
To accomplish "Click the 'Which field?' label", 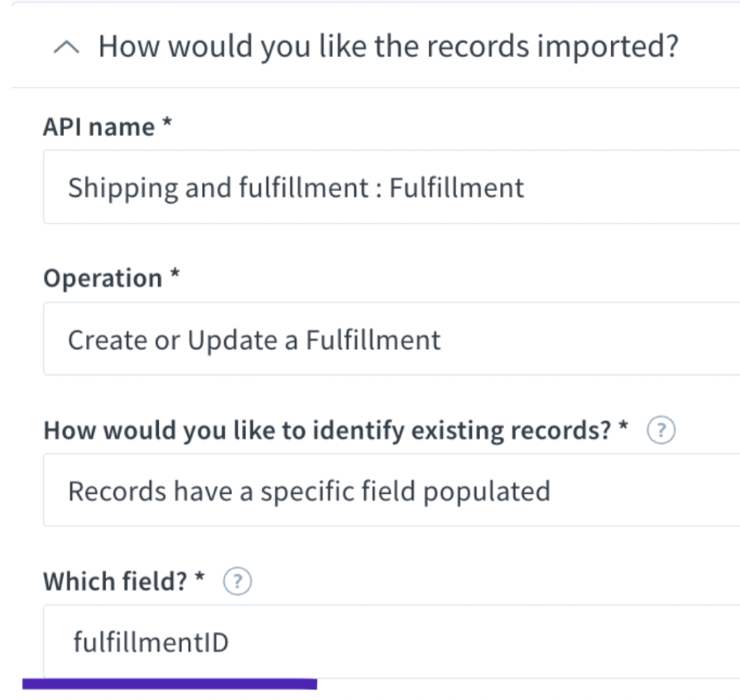I will coord(116,581).
